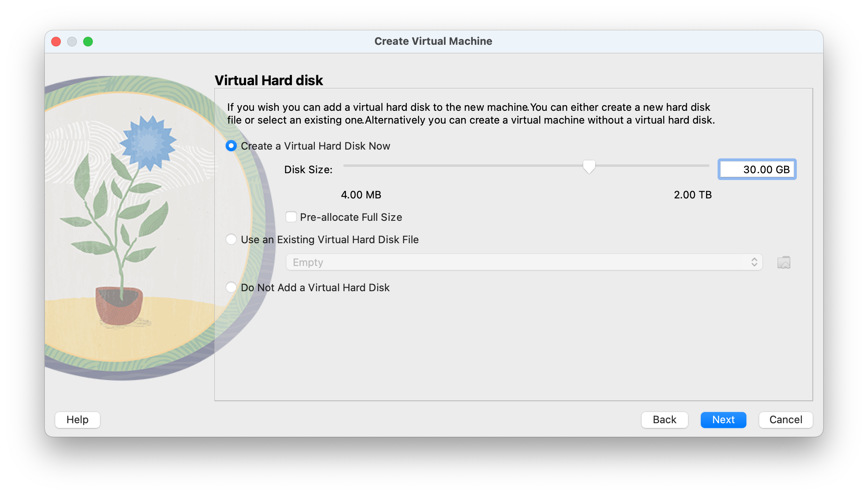This screenshot has height=496, width=868.
Task: Click the Create Virtual Machine title bar
Action: tap(433, 41)
